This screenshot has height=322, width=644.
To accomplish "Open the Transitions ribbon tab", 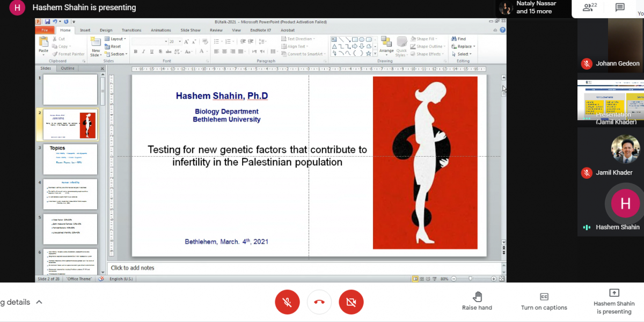I will coord(131,30).
